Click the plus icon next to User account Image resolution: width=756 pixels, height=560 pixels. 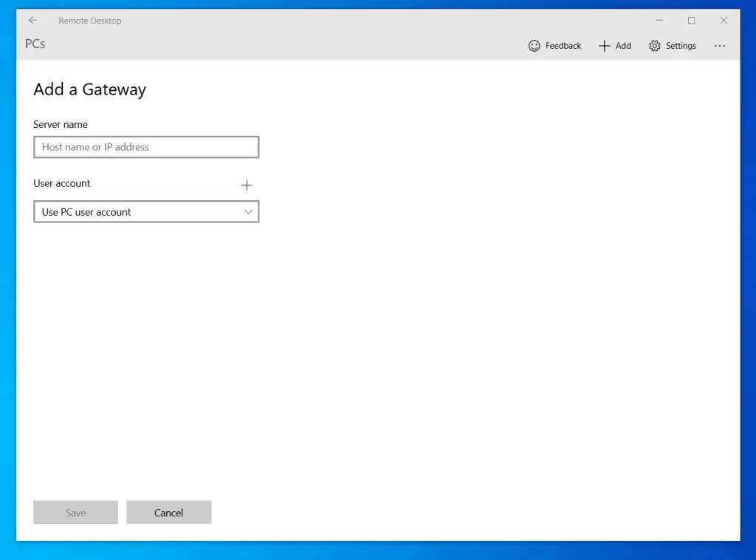tap(247, 185)
